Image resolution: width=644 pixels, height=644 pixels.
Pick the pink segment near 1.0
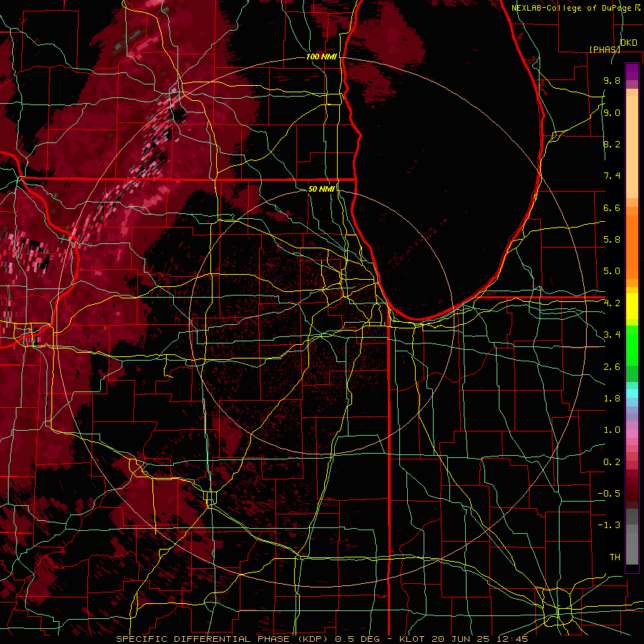pos(632,434)
